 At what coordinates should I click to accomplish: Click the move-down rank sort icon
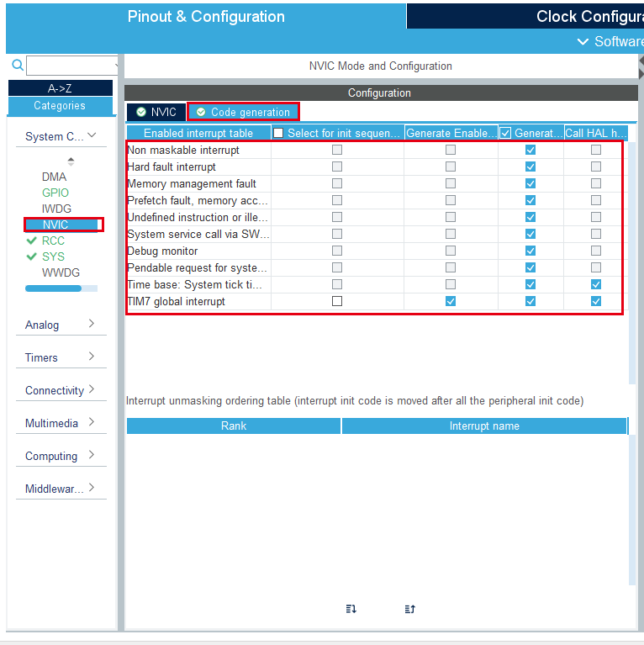tap(351, 609)
